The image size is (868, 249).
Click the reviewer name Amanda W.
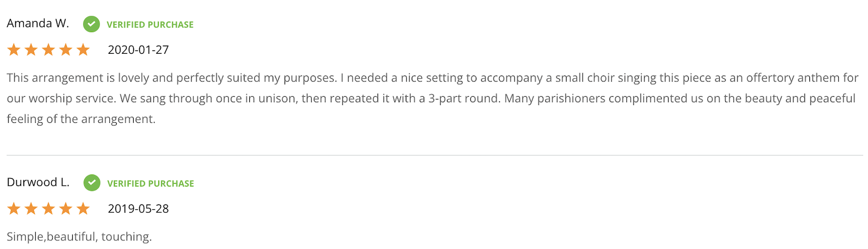tap(38, 23)
